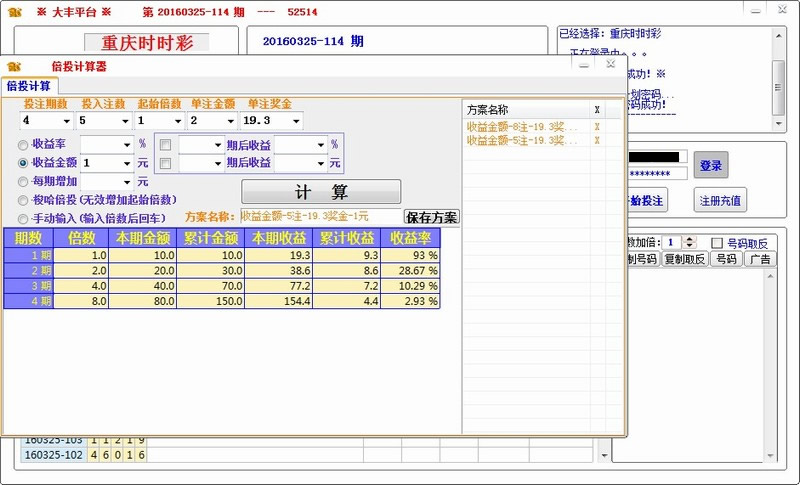The width and height of the screenshot is (800, 485).
Task: Click the 本期收益 cell 77.2
Action: pyautogui.click(x=279, y=286)
